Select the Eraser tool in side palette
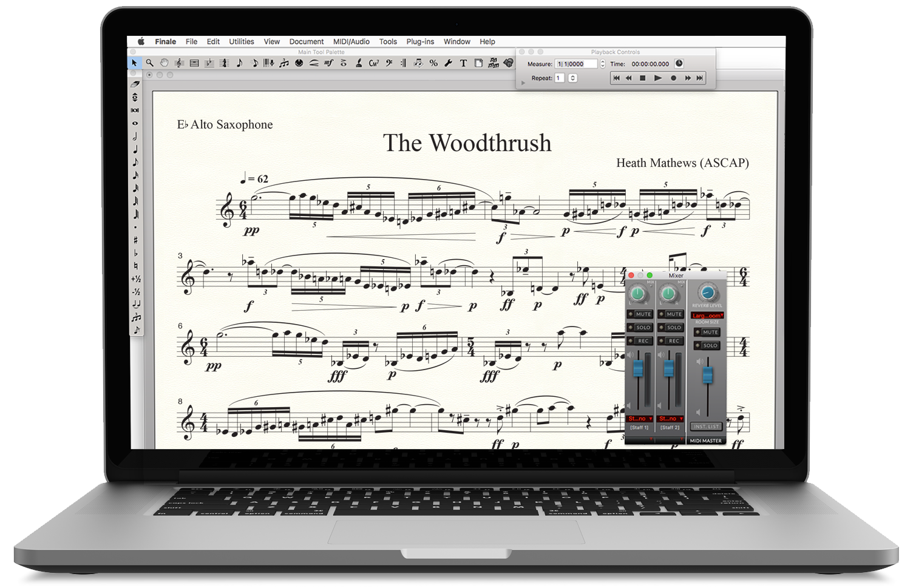Viewport: 916px width, 588px height. tap(135, 84)
